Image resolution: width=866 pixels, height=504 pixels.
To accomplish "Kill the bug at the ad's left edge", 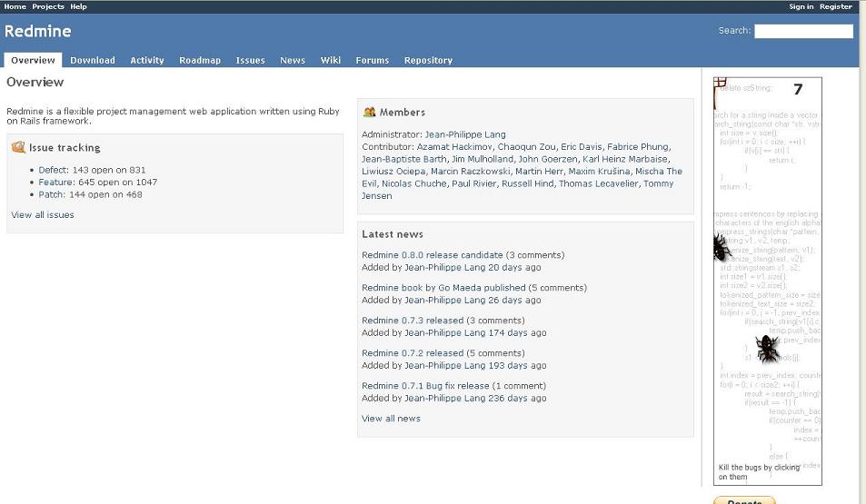I will click(x=721, y=247).
